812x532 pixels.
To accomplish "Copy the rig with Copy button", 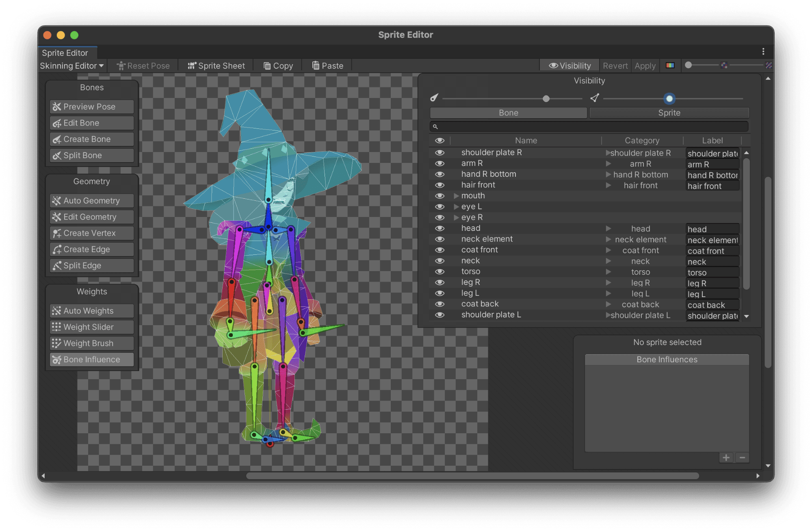I will (278, 65).
